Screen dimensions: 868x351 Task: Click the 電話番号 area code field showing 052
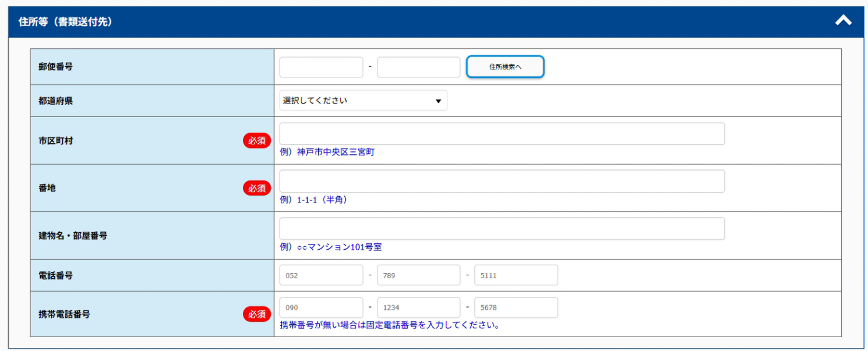click(321, 275)
